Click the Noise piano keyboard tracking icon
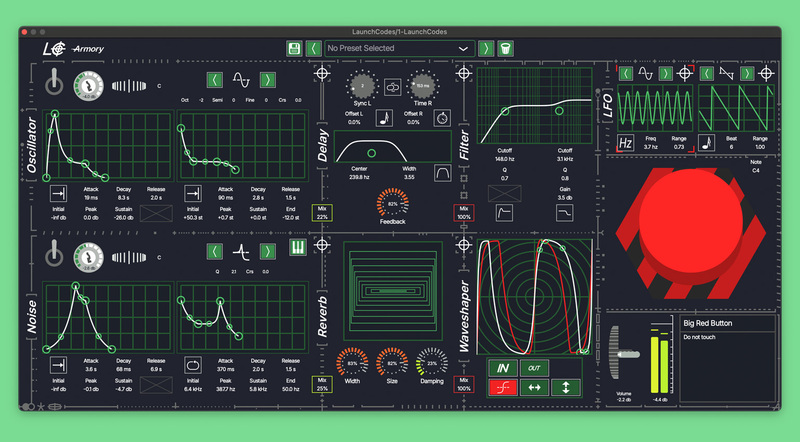800x442 pixels. (x=297, y=247)
